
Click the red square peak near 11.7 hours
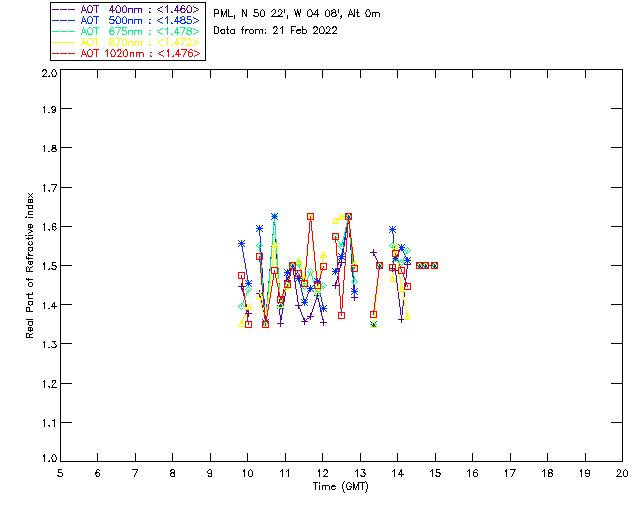(x=311, y=216)
